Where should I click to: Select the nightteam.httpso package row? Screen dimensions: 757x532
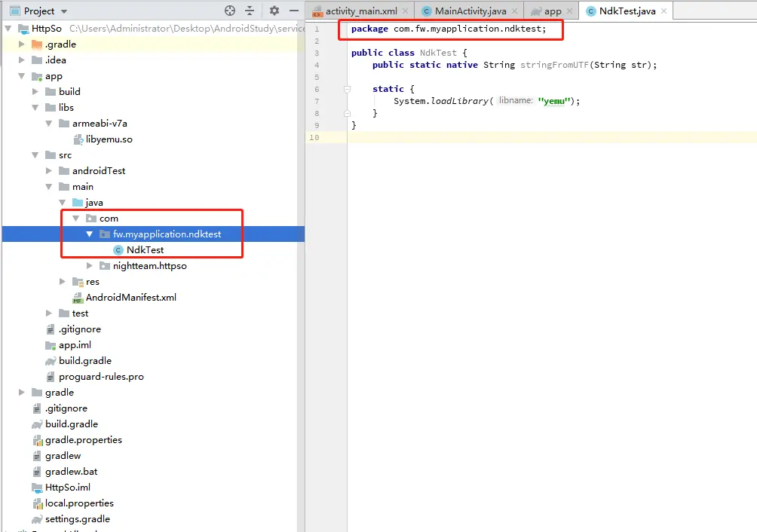pyautogui.click(x=149, y=266)
